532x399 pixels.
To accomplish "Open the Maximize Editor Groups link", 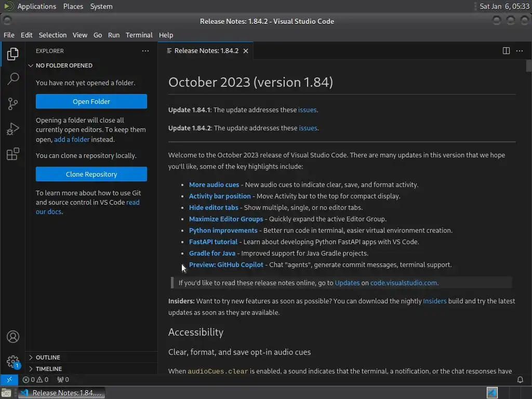I will pyautogui.click(x=226, y=219).
